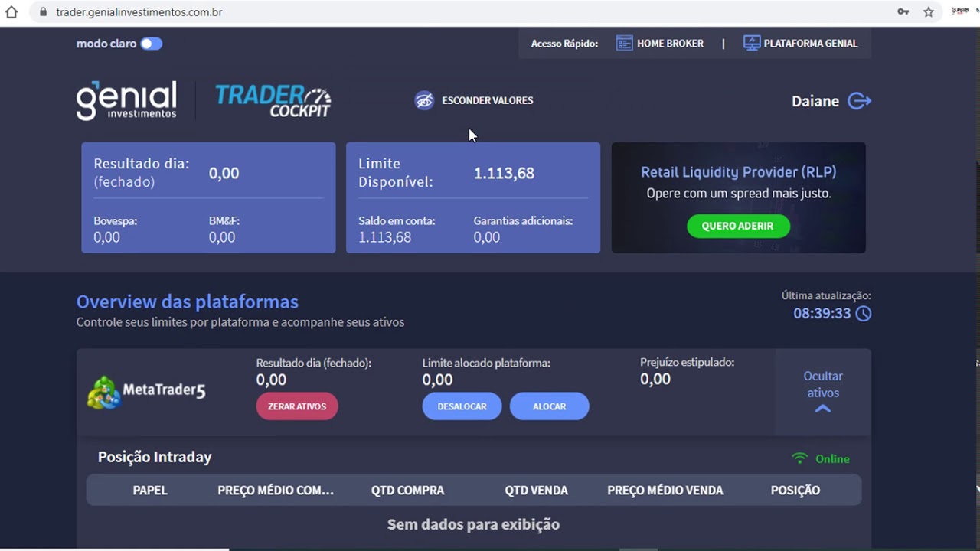The image size is (980, 551).
Task: Click the Trader Cockpit logo
Action: (x=273, y=101)
